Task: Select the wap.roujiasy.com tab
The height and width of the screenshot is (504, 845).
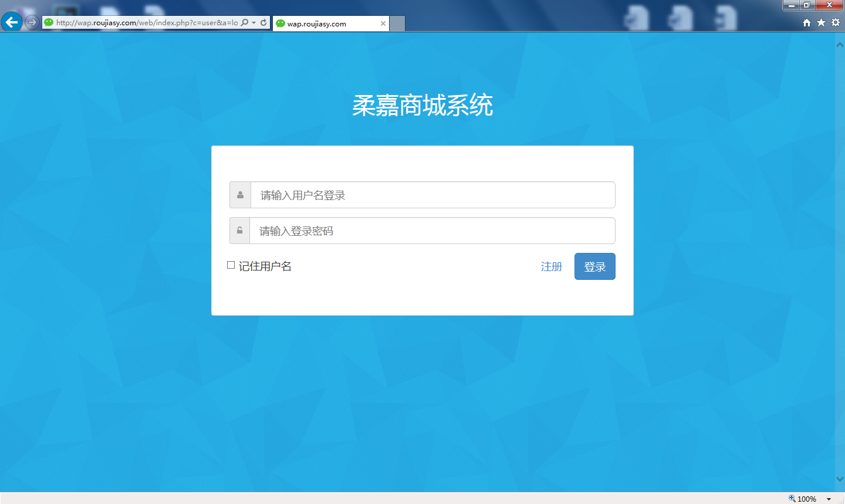Action: click(x=326, y=23)
